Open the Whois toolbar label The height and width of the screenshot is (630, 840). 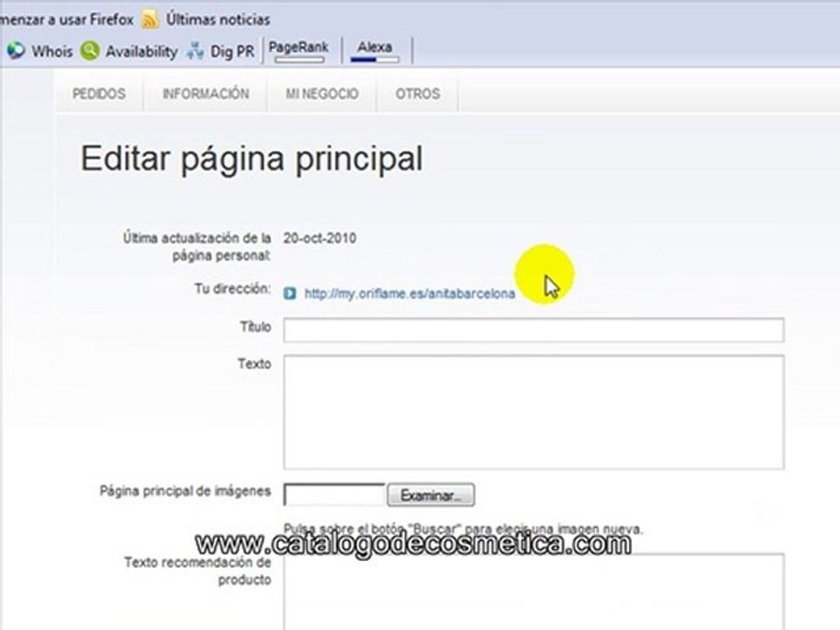(x=52, y=52)
